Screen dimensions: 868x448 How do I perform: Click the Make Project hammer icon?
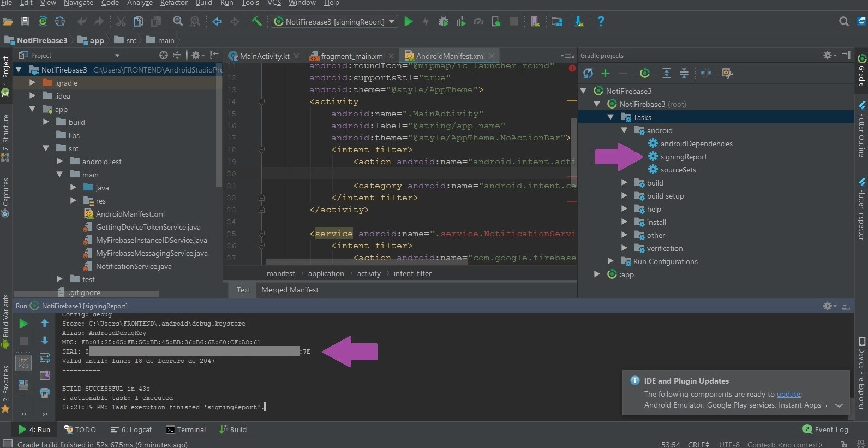pyautogui.click(x=256, y=21)
